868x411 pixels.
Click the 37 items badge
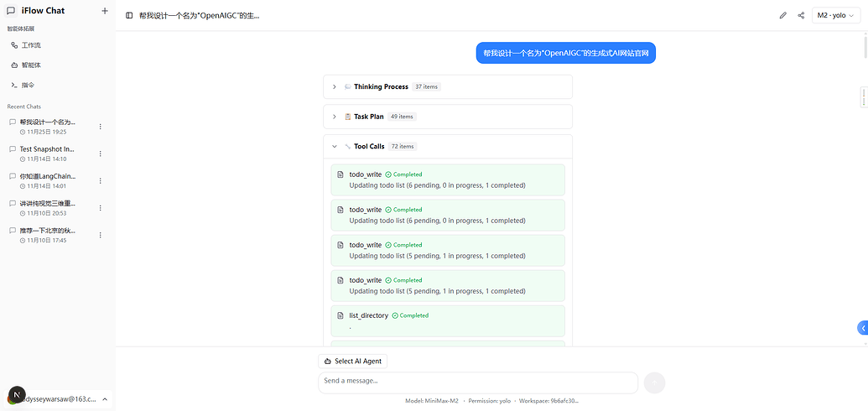426,87
